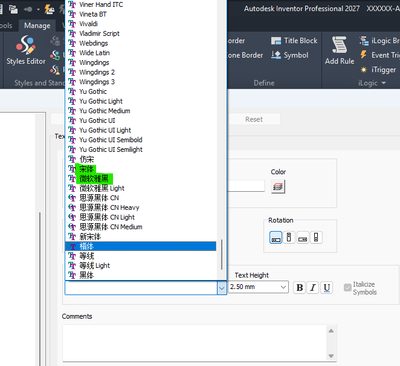The height and width of the screenshot is (366, 400).
Task: Choose the Yu Gothic UI font entry
Action: point(140,121)
